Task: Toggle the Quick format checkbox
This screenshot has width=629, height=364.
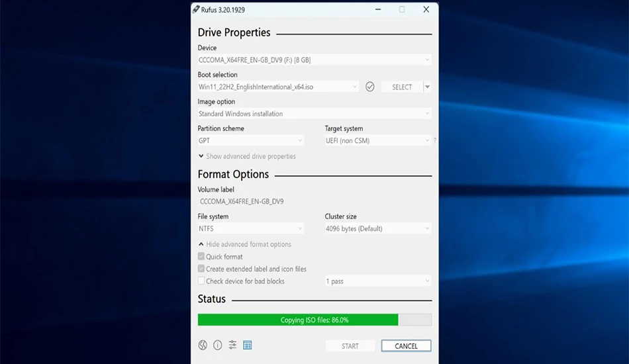Action: click(x=201, y=256)
